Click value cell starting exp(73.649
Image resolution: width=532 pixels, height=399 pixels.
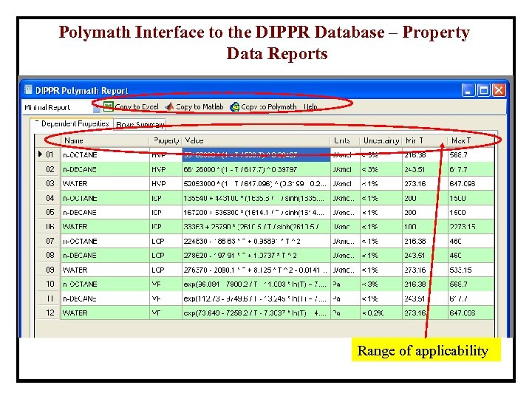(256, 313)
